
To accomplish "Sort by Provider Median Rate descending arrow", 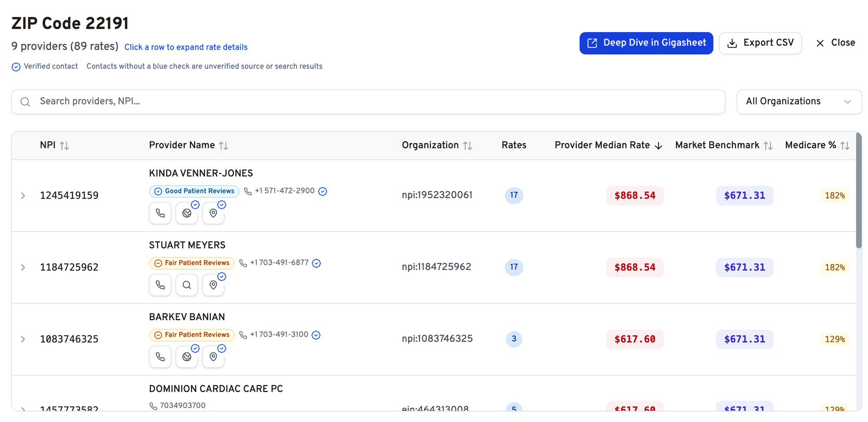I will point(658,146).
